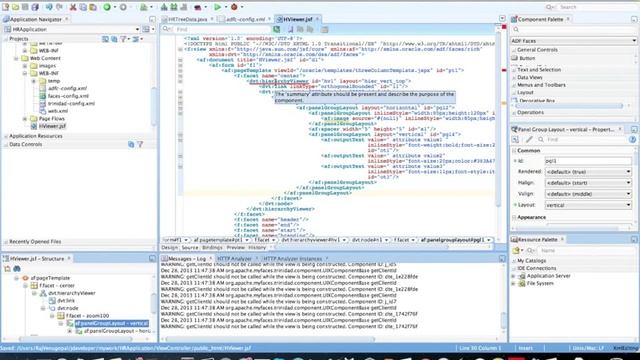Click the Rebuild project toolbar icon

coord(174,7)
